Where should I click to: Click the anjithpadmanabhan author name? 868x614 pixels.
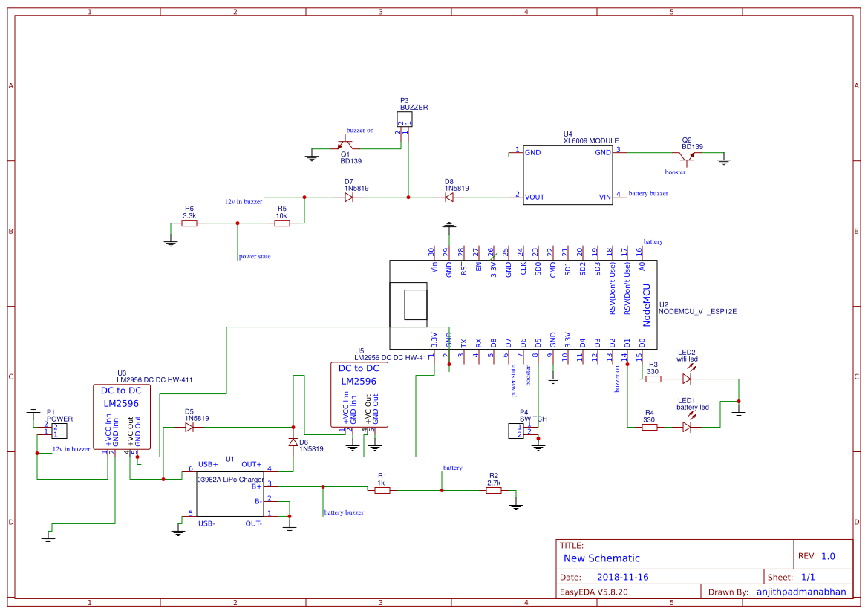(800, 591)
